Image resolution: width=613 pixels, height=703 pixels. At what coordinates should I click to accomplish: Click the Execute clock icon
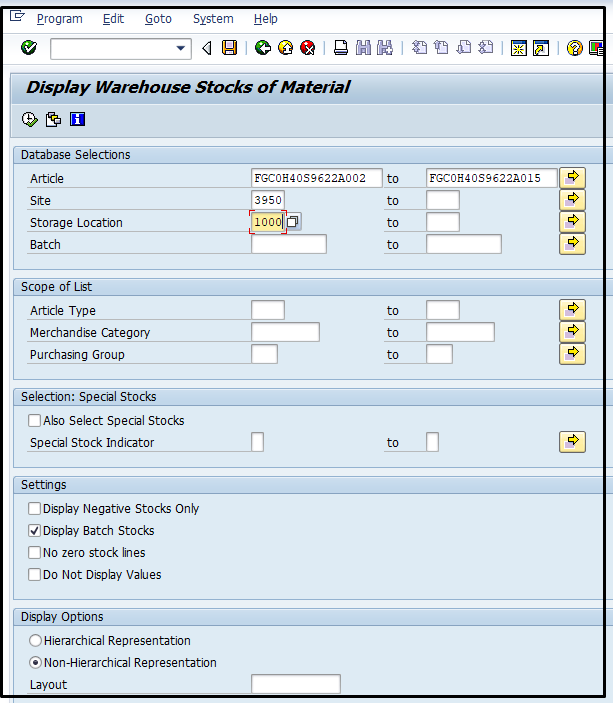[x=30, y=120]
